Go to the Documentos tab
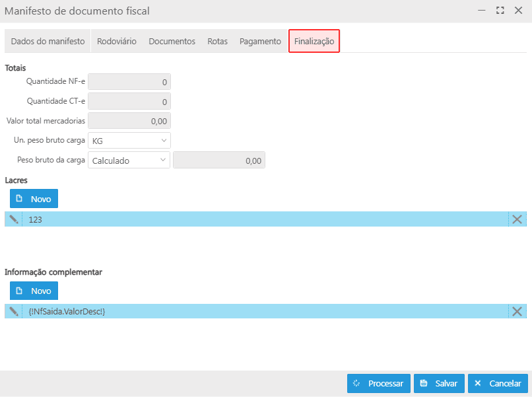This screenshot has height=397, width=532. click(172, 41)
